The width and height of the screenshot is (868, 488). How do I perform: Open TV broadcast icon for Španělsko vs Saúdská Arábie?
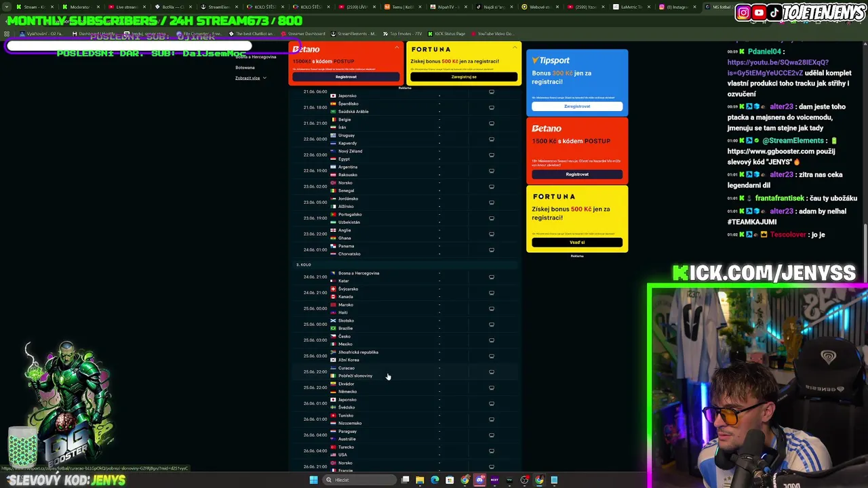coord(492,107)
